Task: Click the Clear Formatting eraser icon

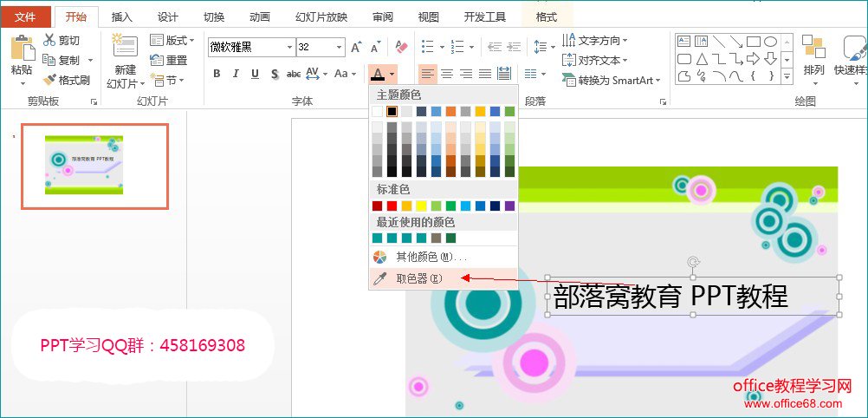Action: click(400, 47)
